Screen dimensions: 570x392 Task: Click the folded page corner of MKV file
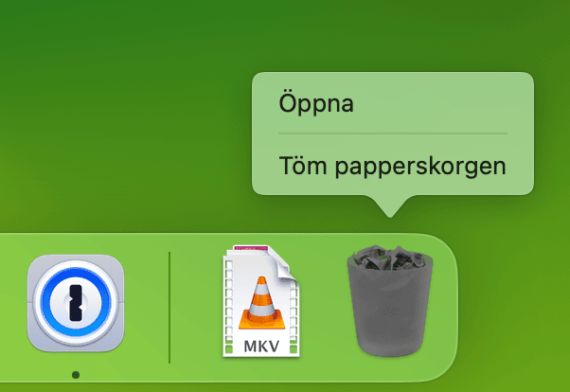(x=284, y=265)
